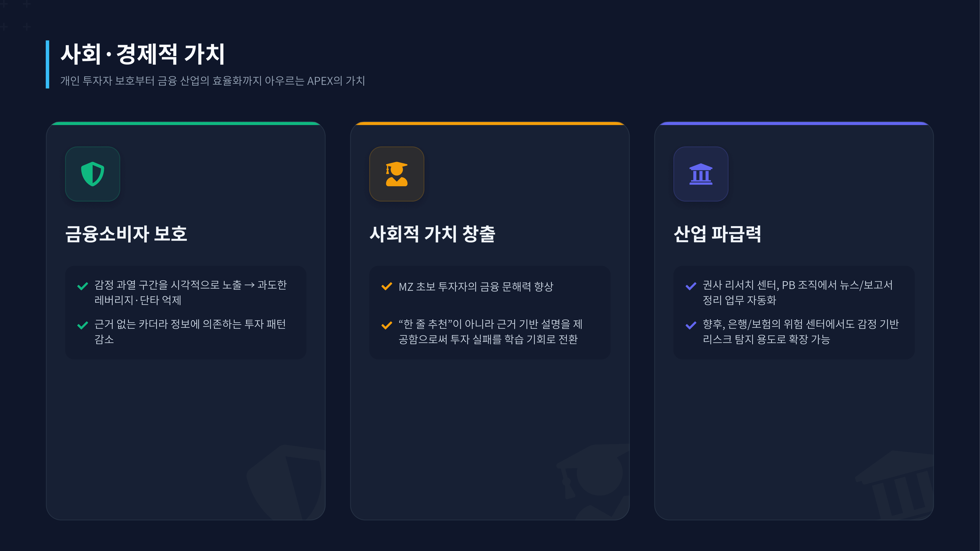The width and height of the screenshot is (980, 551).
Task: Select the 산업 파급력 card heading
Action: (717, 233)
